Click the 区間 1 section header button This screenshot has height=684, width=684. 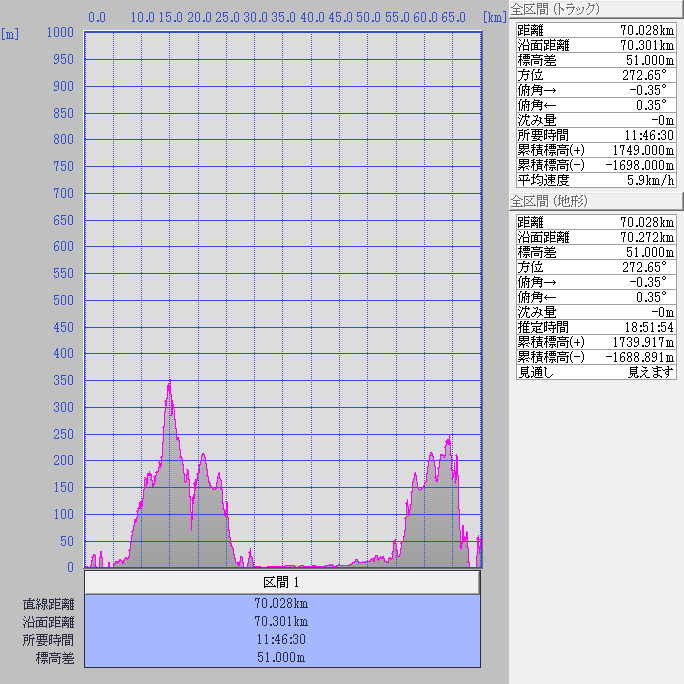pyautogui.click(x=281, y=582)
